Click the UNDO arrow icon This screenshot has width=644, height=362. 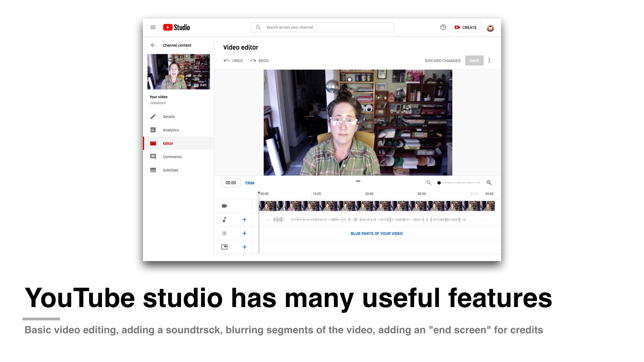[227, 61]
